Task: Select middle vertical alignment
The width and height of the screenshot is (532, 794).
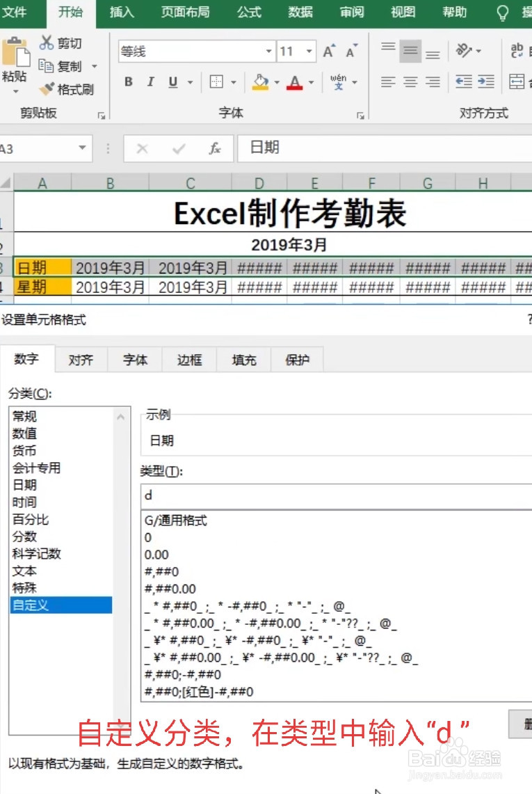Action: (x=410, y=51)
